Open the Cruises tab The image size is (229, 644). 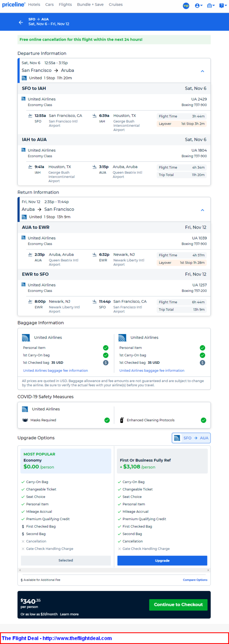click(x=116, y=5)
